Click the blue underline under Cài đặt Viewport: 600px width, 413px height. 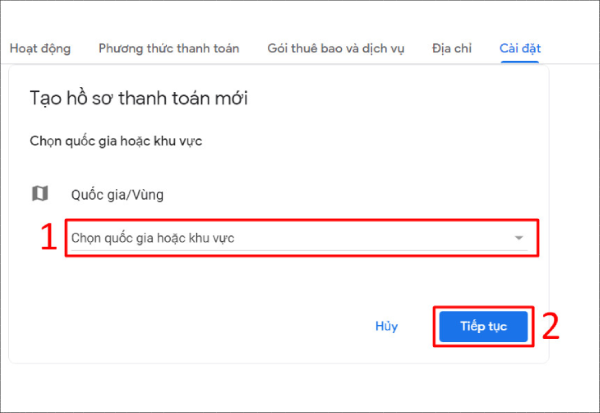click(520, 63)
